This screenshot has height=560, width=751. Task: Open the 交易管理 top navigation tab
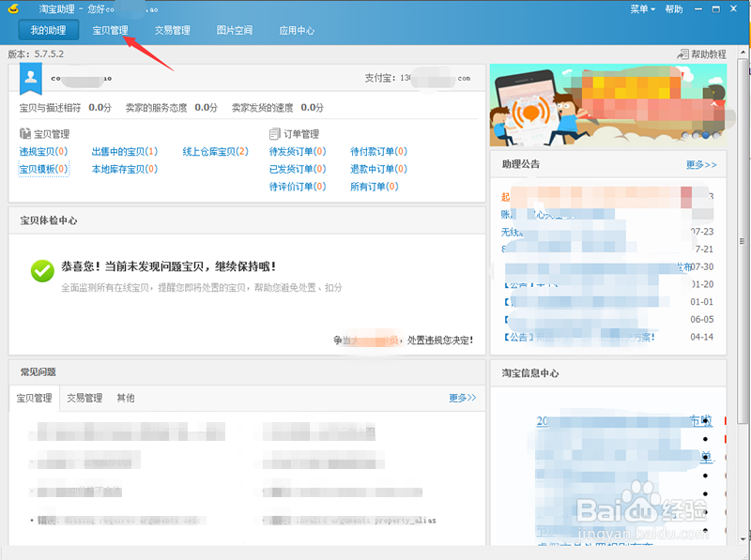click(x=173, y=30)
